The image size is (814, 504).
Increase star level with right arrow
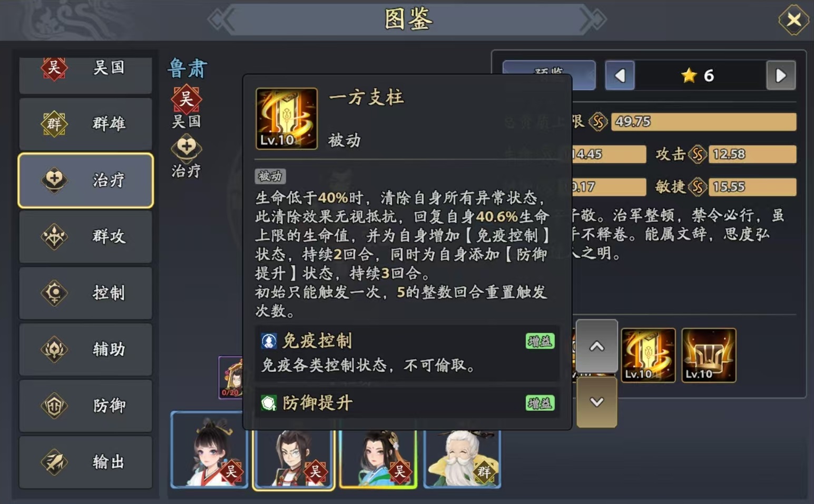tap(781, 76)
